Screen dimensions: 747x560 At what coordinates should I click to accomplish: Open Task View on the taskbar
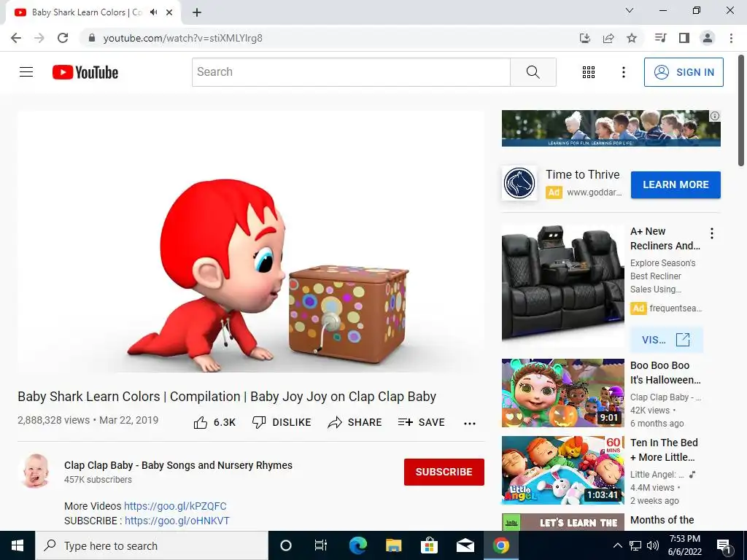tap(321, 545)
